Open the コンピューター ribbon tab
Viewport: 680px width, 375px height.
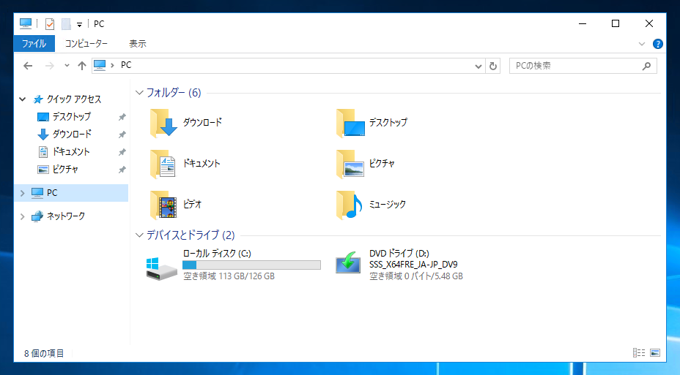[x=86, y=44]
